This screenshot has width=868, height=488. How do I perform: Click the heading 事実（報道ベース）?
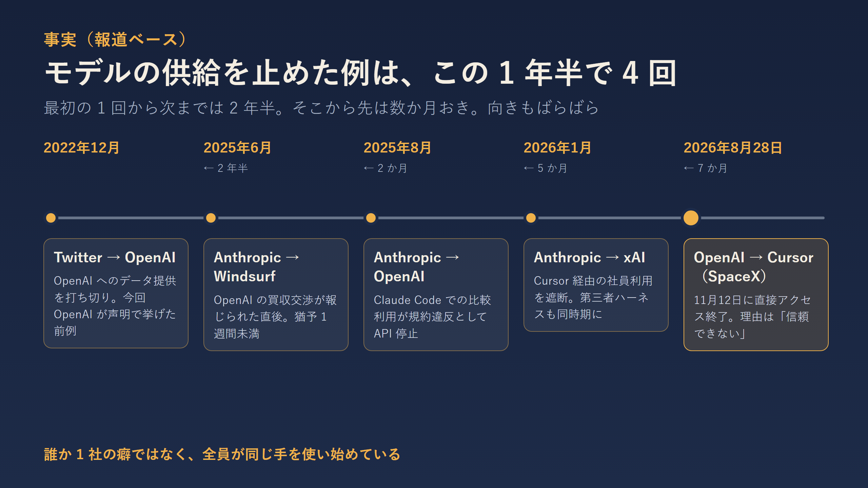pyautogui.click(x=115, y=40)
